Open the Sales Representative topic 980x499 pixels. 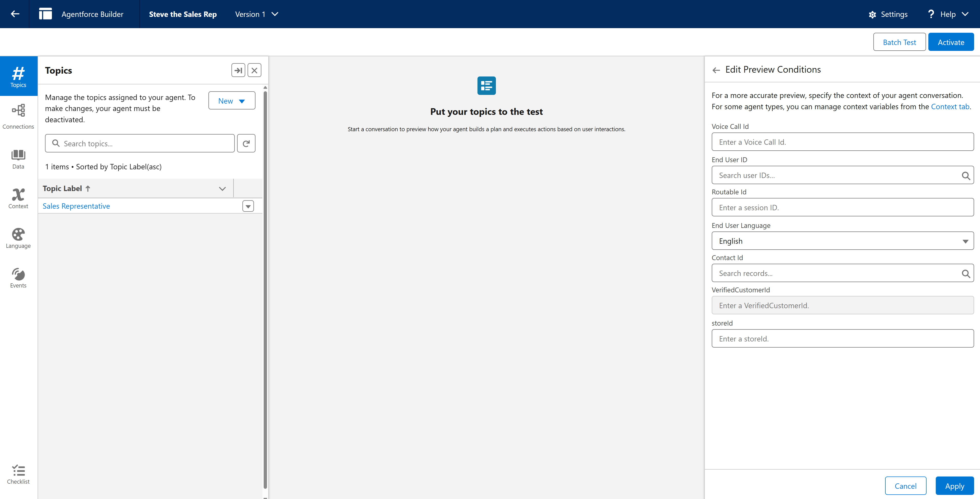[76, 206]
